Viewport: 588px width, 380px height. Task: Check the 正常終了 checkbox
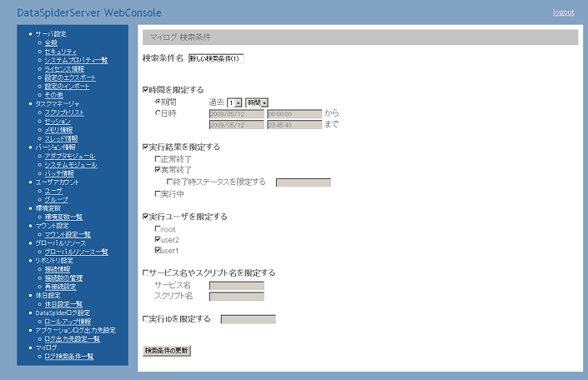[x=158, y=159]
